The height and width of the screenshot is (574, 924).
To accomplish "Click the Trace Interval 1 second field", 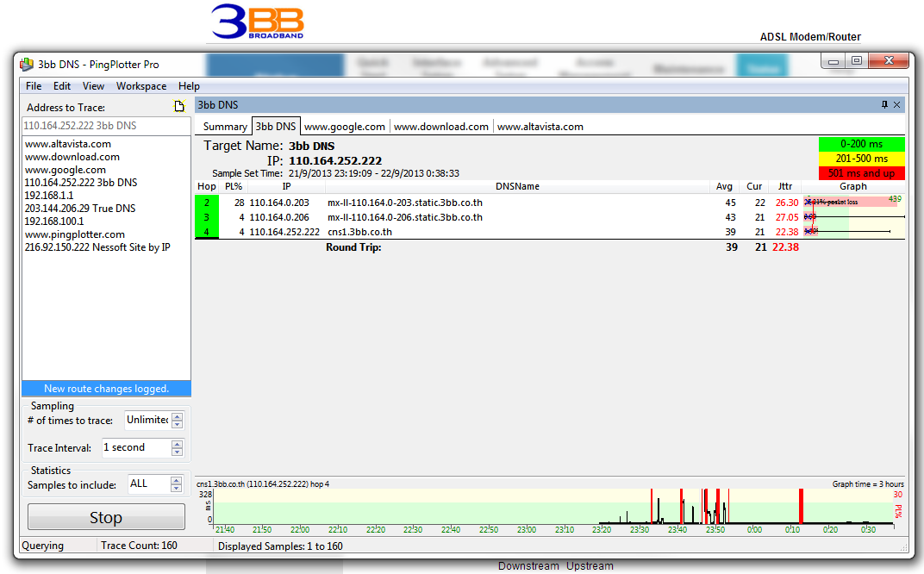I will [x=136, y=447].
